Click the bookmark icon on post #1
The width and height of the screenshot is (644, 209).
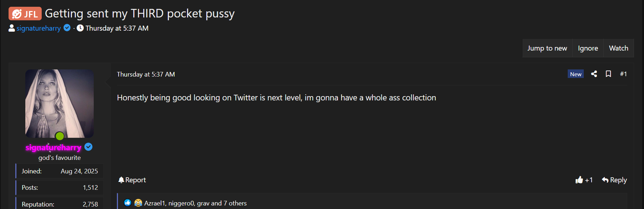(608, 74)
